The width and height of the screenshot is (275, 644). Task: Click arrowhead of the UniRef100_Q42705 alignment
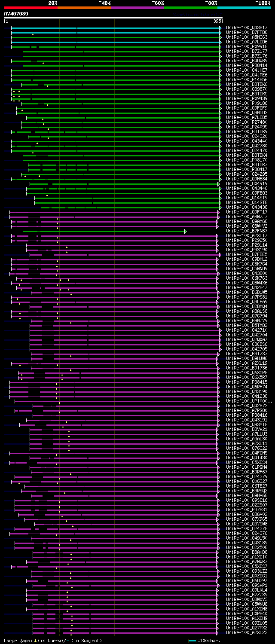[x=220, y=349]
